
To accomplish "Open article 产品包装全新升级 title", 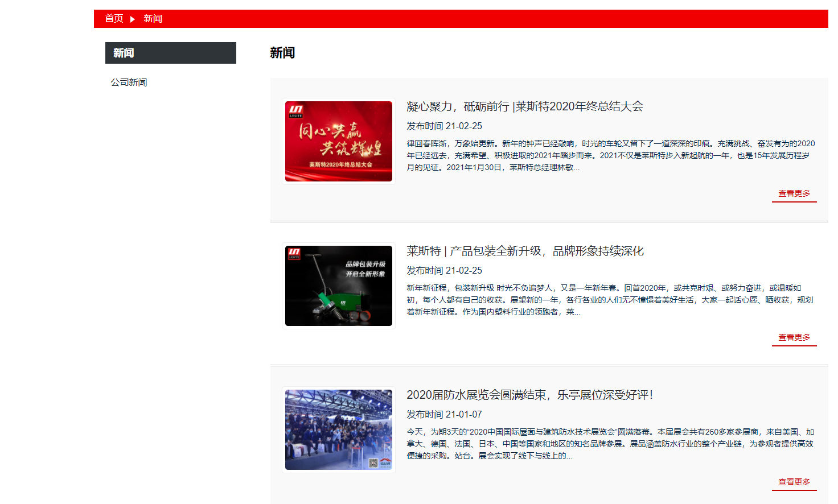I will 525,251.
